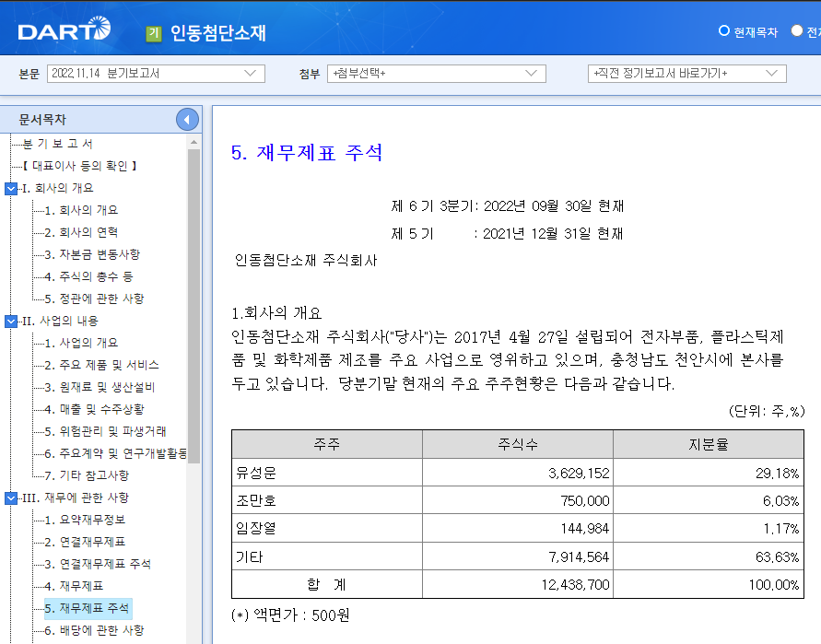The width and height of the screenshot is (821, 644).
Task: Select 2. 회사의 연혁 in the tree
Action: pos(83,231)
